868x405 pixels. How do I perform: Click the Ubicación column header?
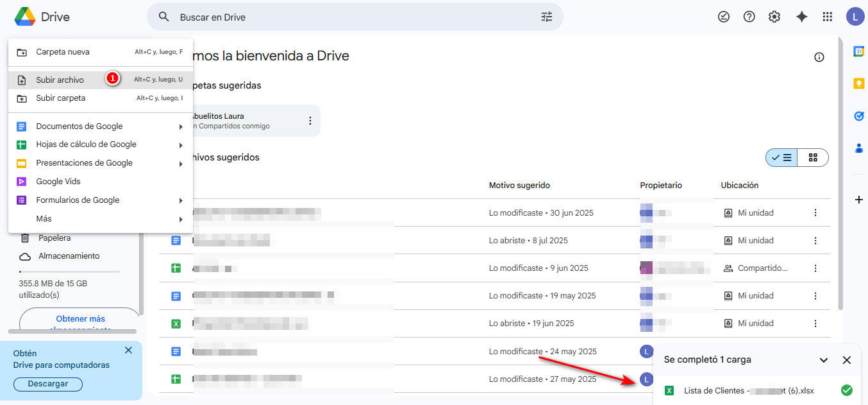[740, 185]
